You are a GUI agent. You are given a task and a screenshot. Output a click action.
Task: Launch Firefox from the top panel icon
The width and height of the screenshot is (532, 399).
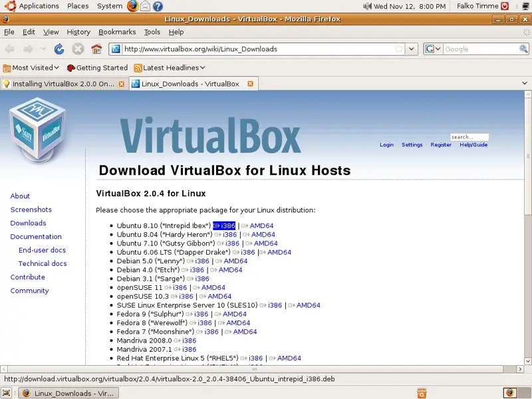point(132,6)
